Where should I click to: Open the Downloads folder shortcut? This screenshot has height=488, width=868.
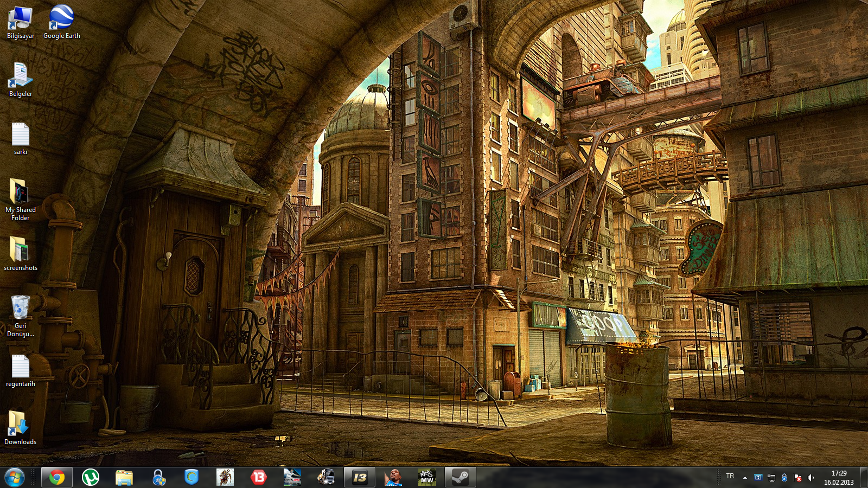(20, 428)
